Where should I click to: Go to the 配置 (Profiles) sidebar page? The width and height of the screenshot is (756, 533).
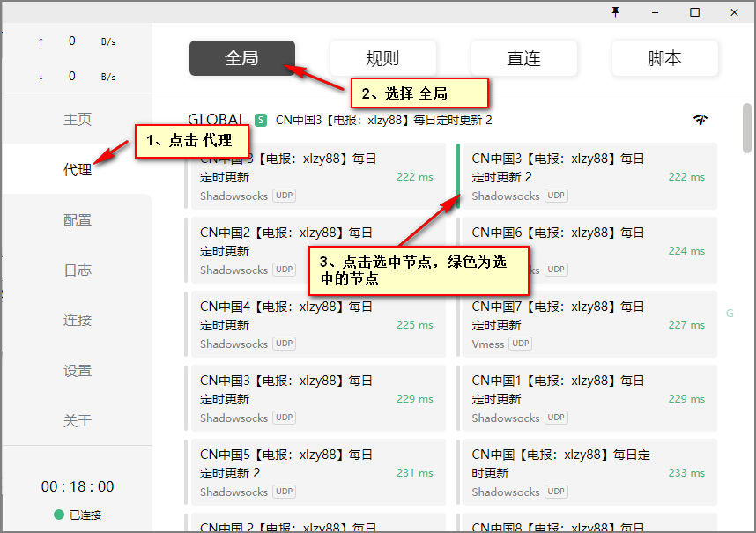pos(78,220)
